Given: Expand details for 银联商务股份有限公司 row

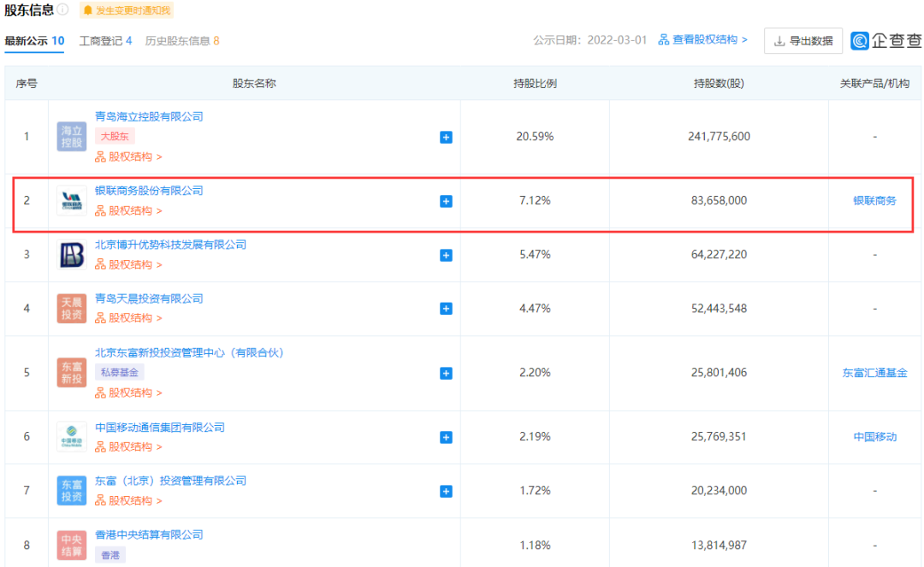Looking at the screenshot, I should pyautogui.click(x=446, y=201).
